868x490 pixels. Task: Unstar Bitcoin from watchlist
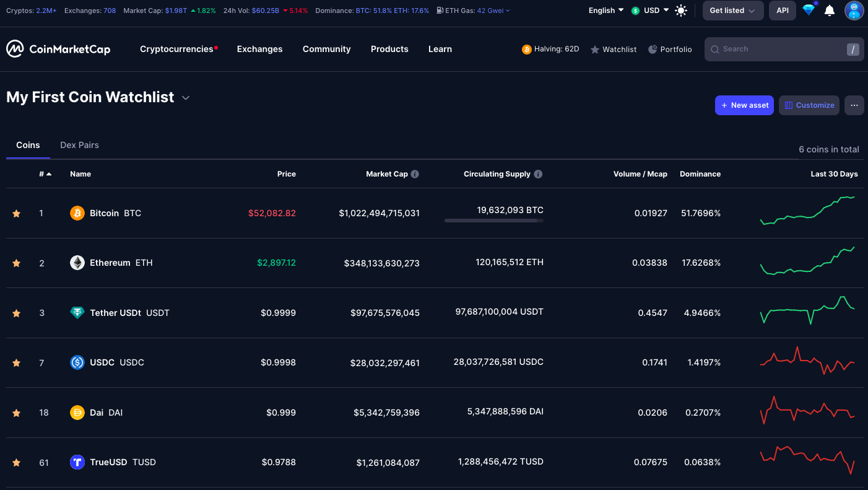coord(16,213)
